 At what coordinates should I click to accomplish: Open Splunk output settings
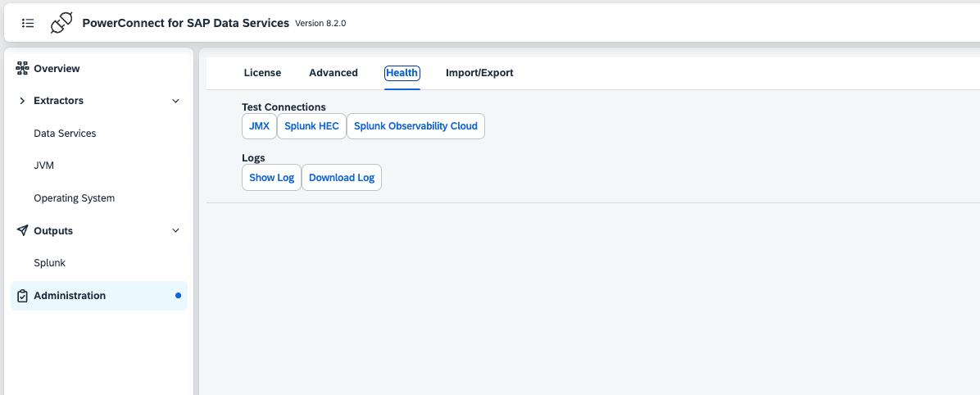(x=49, y=263)
